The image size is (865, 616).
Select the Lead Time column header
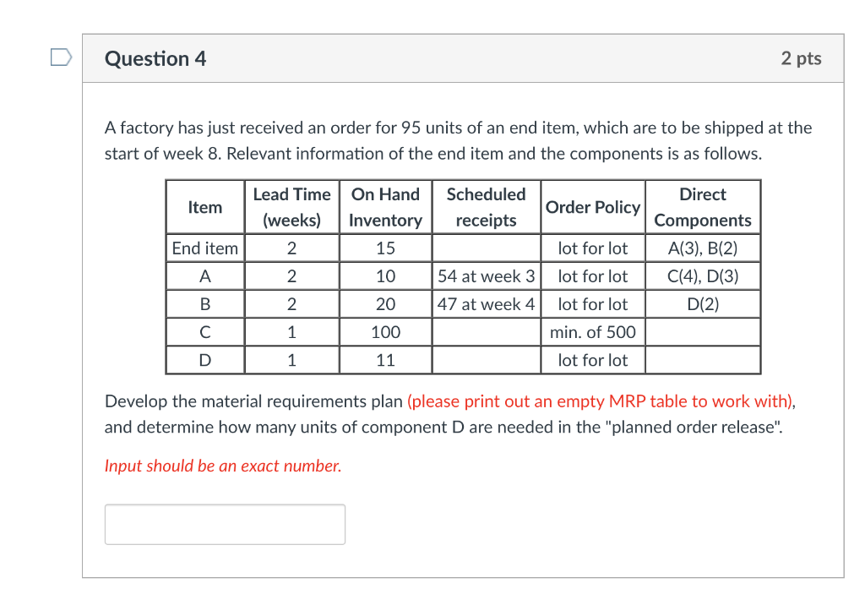click(291, 207)
